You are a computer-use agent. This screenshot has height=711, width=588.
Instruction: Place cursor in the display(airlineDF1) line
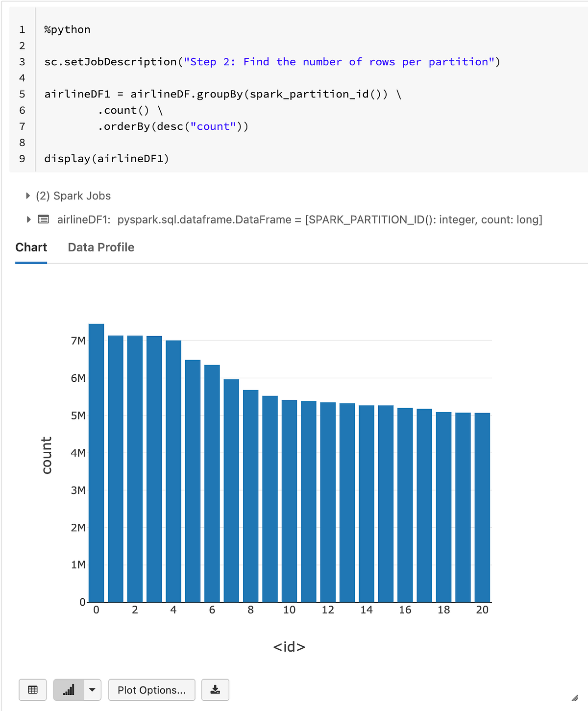pos(107,158)
